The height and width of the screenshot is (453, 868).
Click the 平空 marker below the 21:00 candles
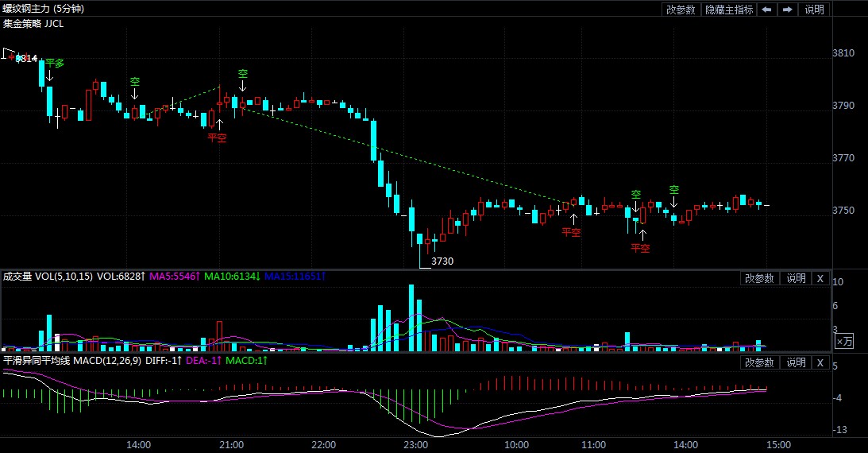point(217,137)
